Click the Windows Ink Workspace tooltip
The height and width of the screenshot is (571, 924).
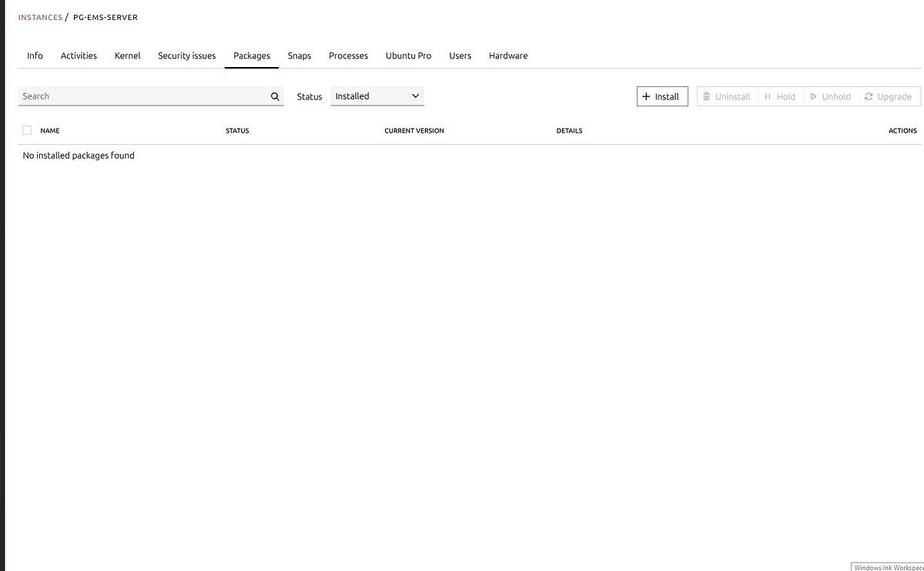click(888, 567)
